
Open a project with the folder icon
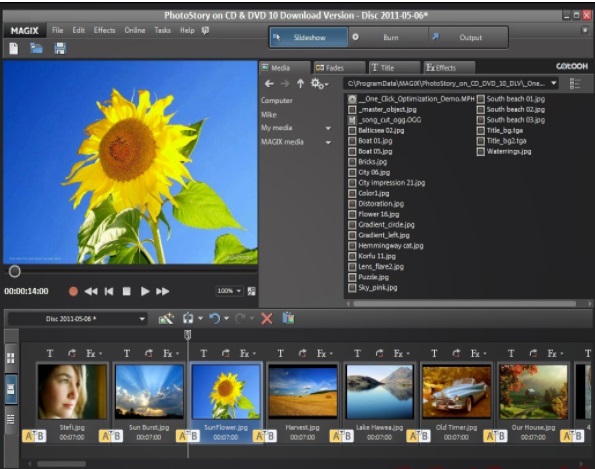point(36,48)
